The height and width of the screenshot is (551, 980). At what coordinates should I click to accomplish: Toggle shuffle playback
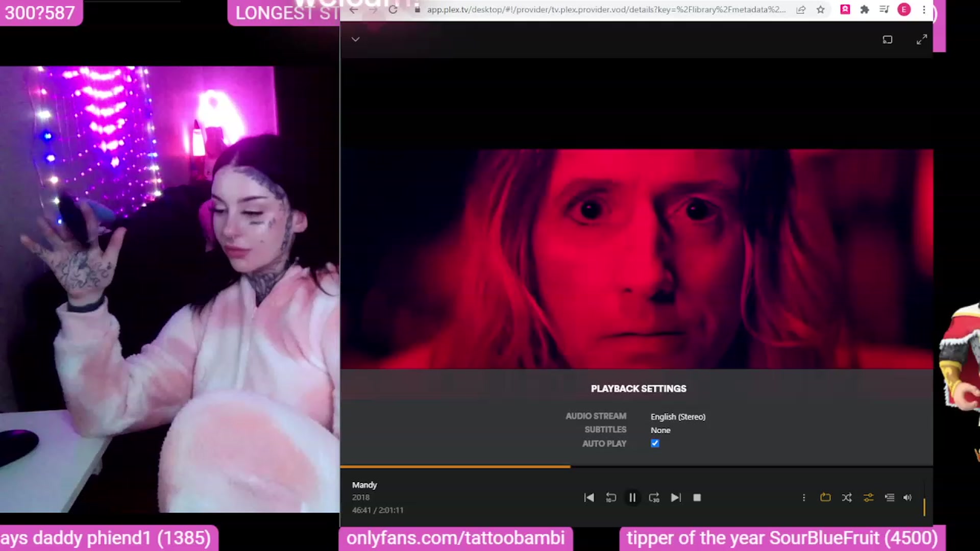coord(847,497)
